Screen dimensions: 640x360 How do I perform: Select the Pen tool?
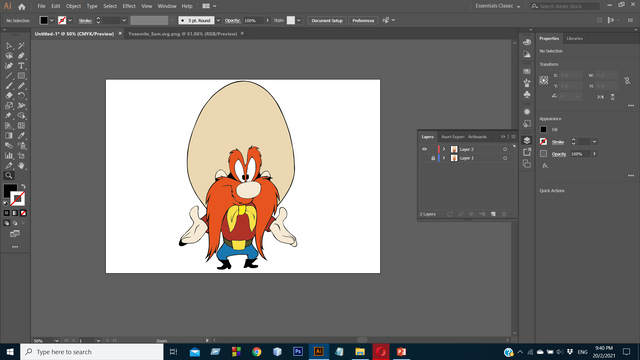click(21, 56)
